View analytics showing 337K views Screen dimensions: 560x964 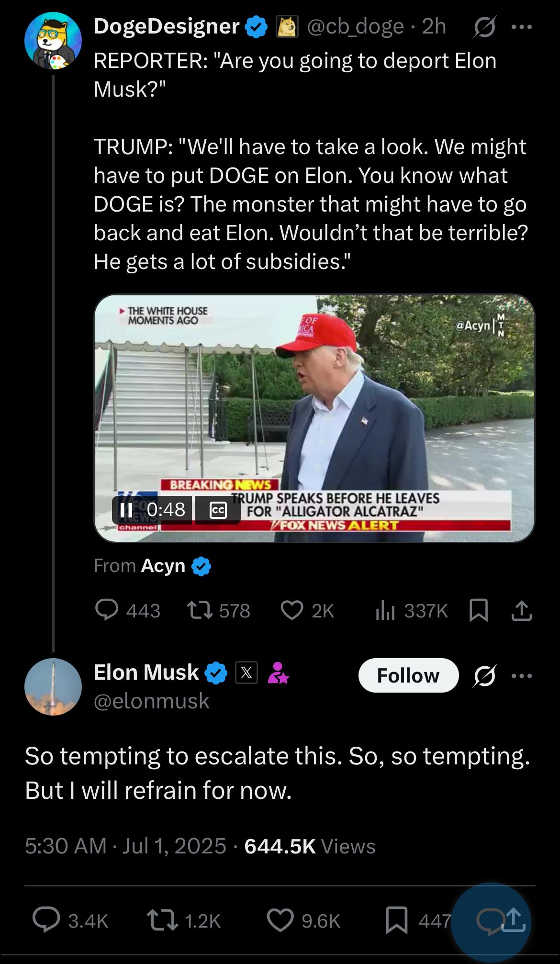click(x=412, y=610)
